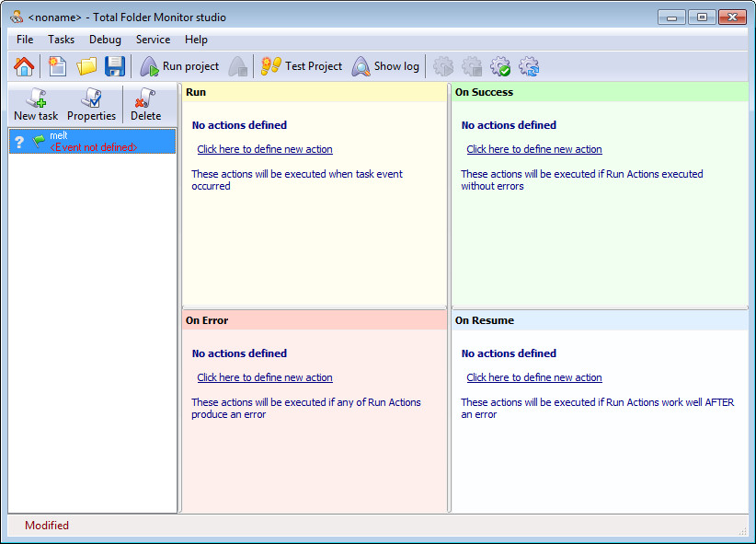Viewport: 756px width, 544px height.
Task: Open the Tasks menu
Action: point(62,40)
